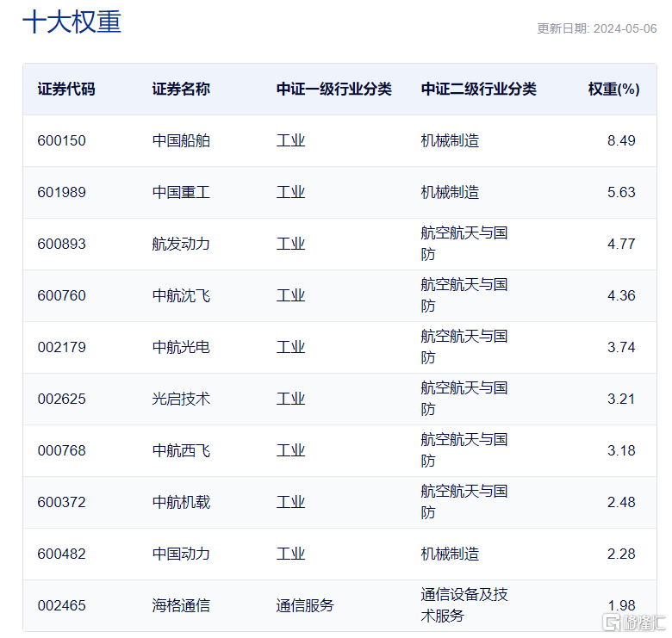This screenshot has width=672, height=638.
Task: Click the weight value 4.77
Action: tap(621, 244)
